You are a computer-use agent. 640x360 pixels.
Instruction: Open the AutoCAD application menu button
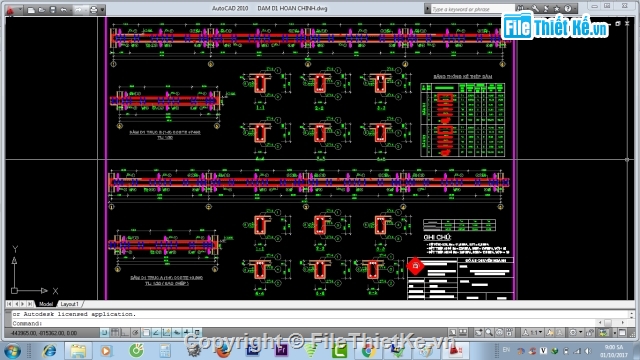10,9
